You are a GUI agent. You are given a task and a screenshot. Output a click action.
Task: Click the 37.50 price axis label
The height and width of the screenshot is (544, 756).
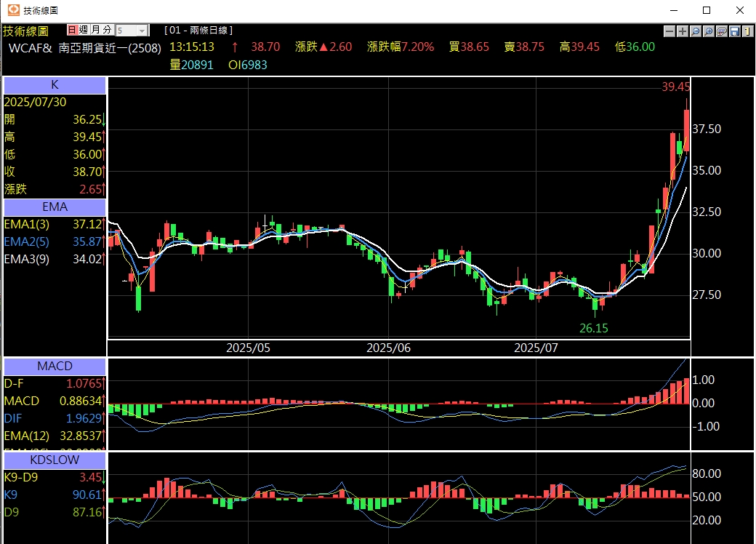tap(707, 129)
